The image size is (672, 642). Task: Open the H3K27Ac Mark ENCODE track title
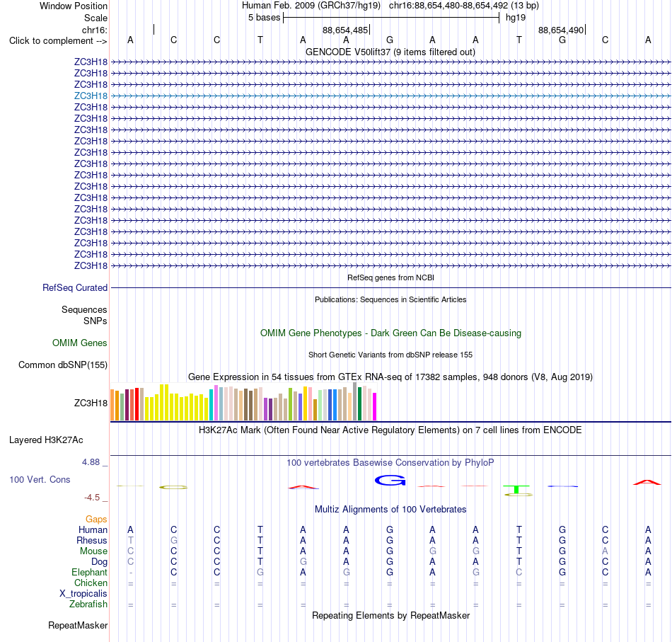click(x=390, y=430)
